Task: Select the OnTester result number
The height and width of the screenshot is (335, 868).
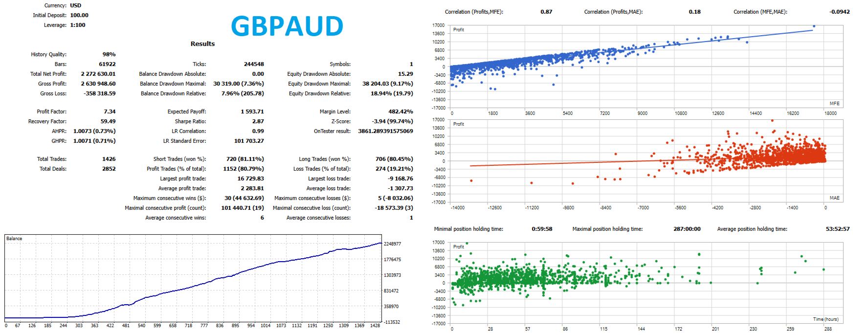Action: click(x=385, y=131)
